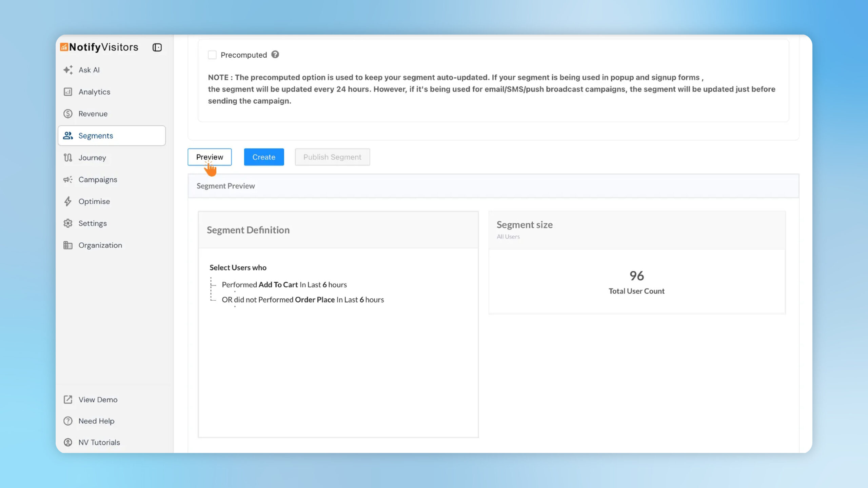This screenshot has width=868, height=488.
Task: Open the Journey path icon
Action: pos(68,157)
